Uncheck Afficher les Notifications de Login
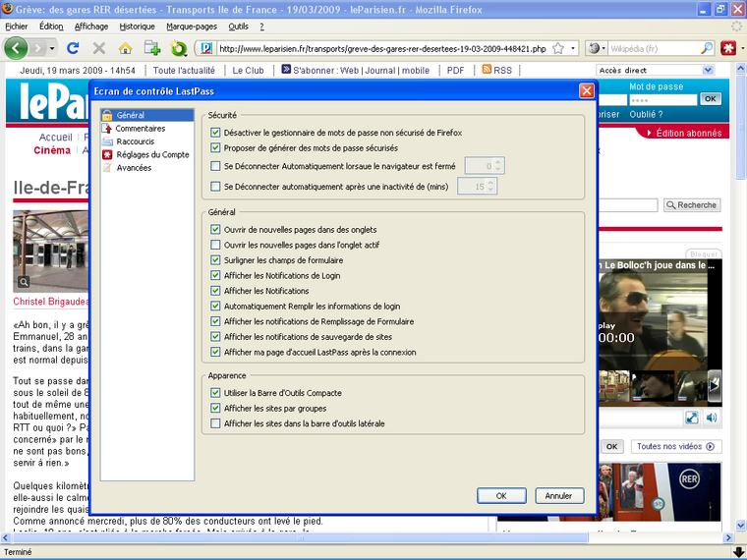Image resolution: width=747 pixels, height=560 pixels. 215,275
